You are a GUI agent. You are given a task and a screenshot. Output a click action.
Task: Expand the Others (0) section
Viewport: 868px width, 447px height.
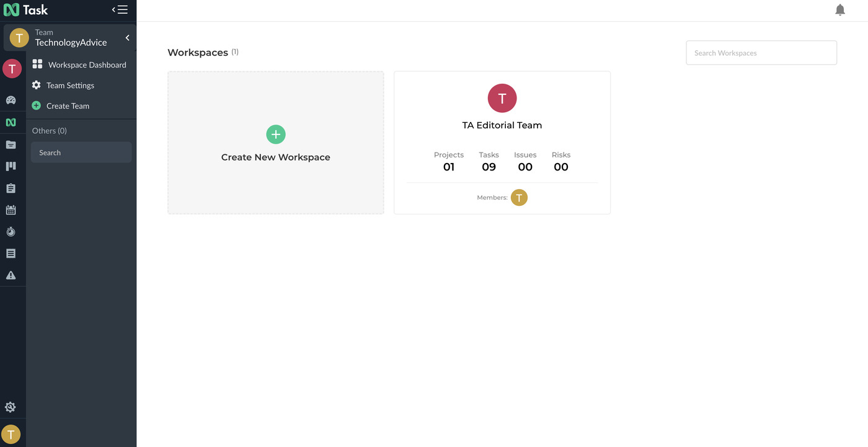(x=49, y=130)
